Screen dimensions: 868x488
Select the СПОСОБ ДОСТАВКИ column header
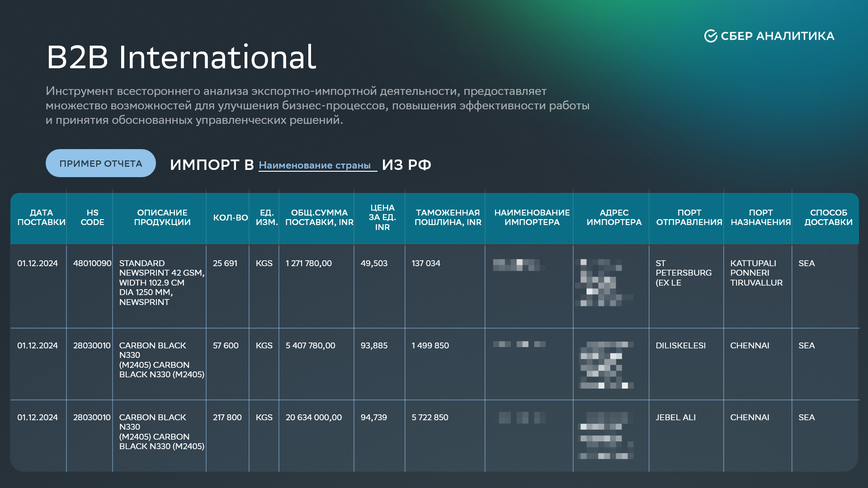828,217
